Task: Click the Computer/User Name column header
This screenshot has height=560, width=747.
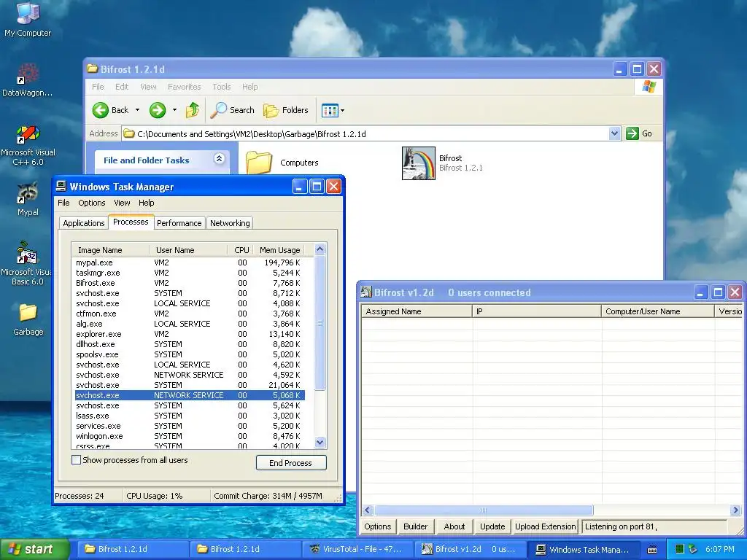Action: (658, 311)
